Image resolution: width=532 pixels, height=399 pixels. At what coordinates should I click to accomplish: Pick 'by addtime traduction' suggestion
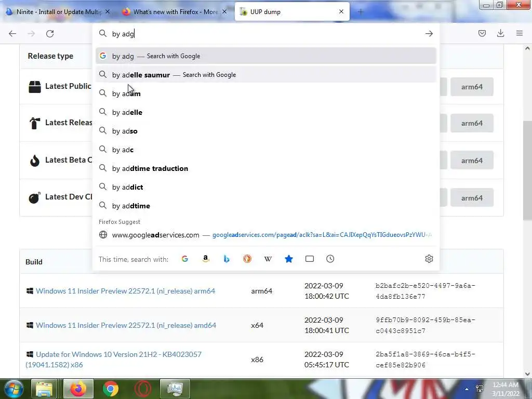coord(266,168)
